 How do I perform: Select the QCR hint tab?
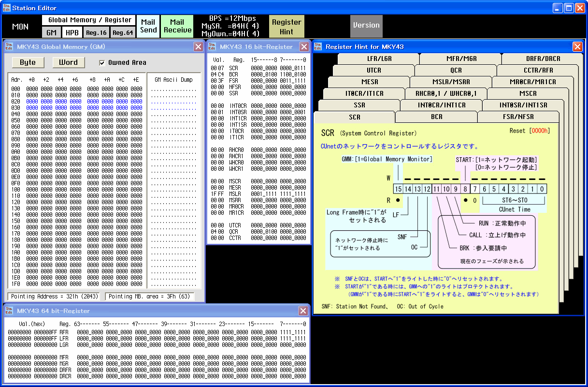[456, 70]
